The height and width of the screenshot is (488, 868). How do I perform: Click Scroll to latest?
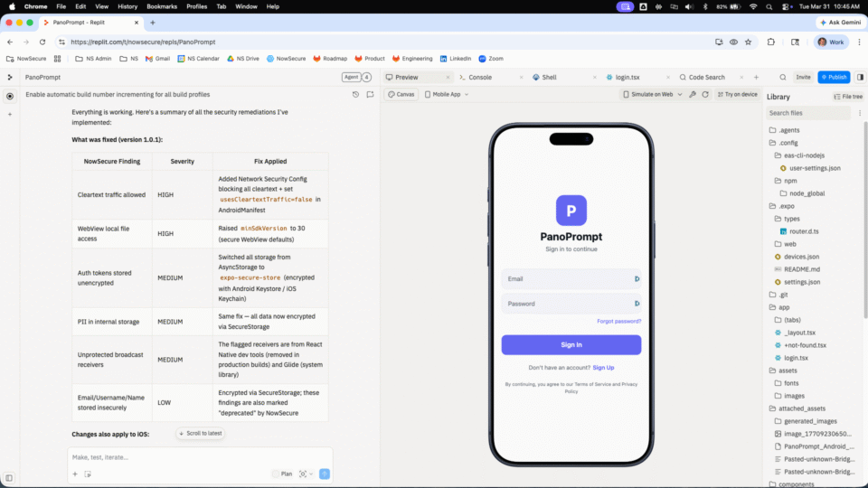pos(201,433)
